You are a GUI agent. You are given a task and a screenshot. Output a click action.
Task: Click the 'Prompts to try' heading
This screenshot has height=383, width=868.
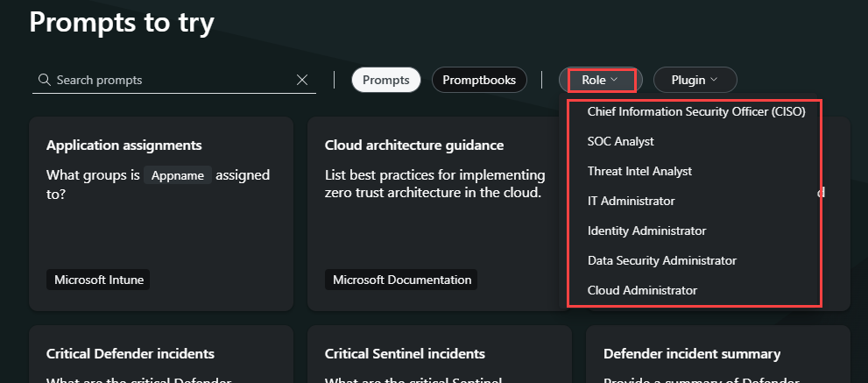(122, 23)
